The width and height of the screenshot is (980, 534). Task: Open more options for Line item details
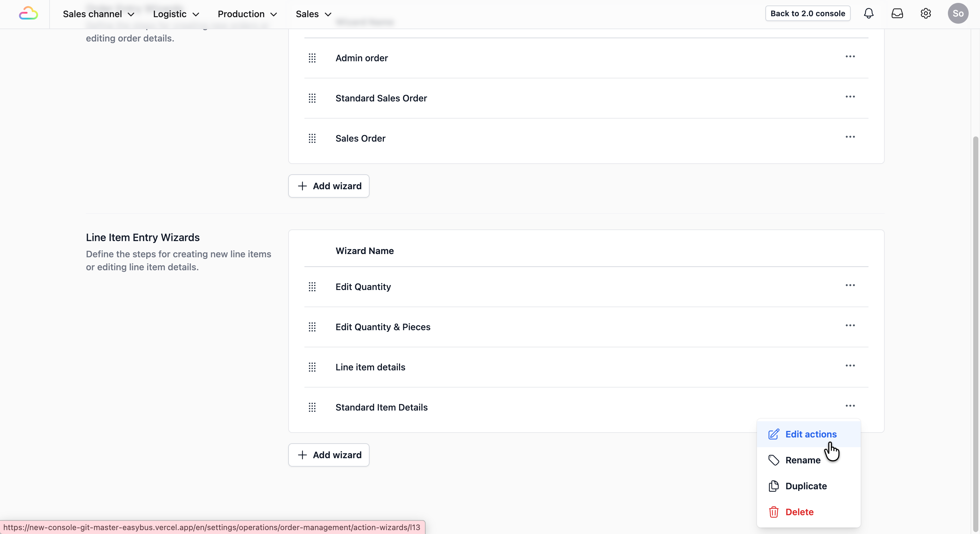click(850, 366)
